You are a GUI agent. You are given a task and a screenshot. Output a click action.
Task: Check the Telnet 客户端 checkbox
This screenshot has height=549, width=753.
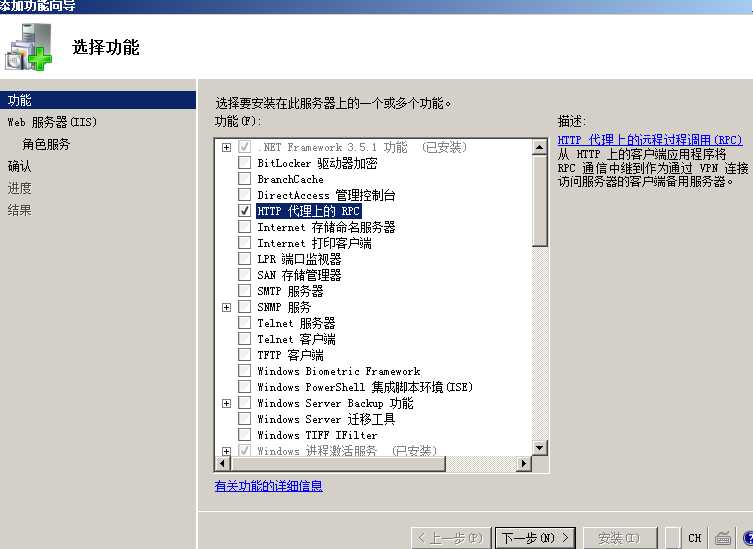(x=244, y=339)
